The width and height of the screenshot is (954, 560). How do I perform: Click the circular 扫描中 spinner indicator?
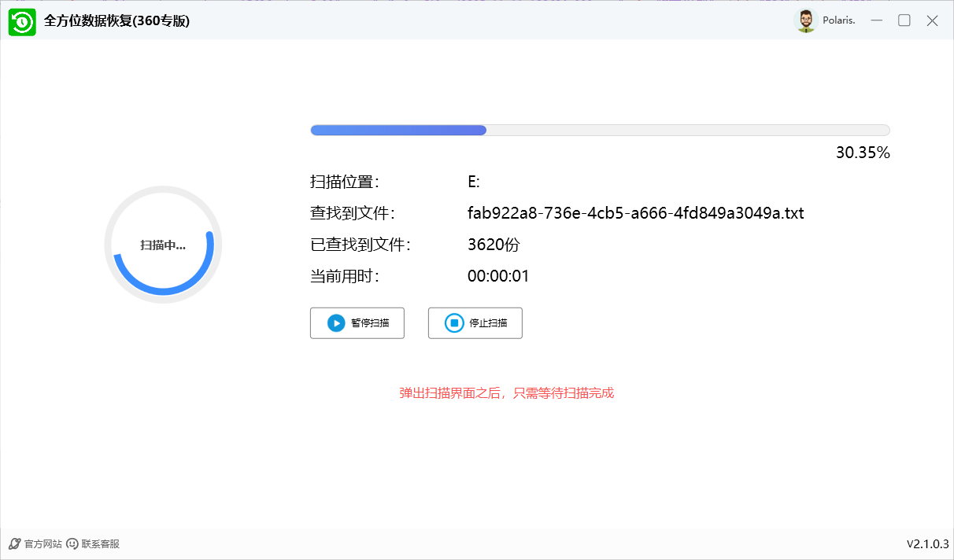tap(163, 245)
